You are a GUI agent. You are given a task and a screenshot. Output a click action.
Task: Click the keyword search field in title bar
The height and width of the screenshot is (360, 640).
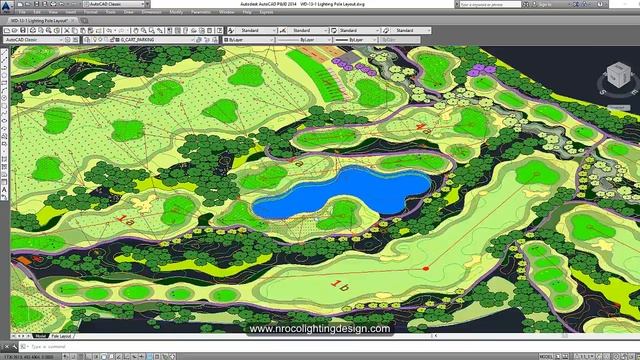point(490,4)
